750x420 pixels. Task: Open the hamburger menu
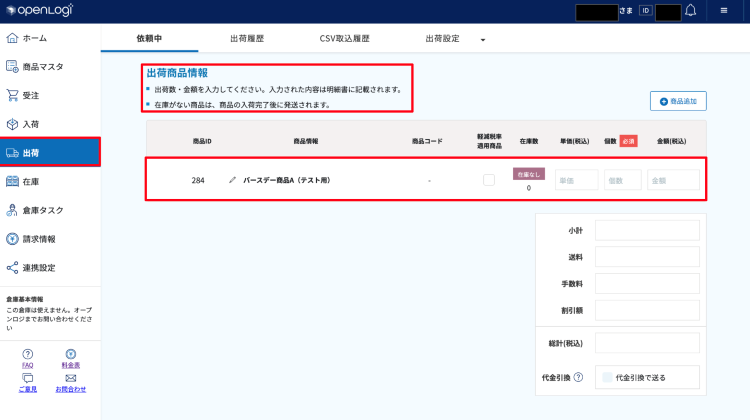(724, 11)
